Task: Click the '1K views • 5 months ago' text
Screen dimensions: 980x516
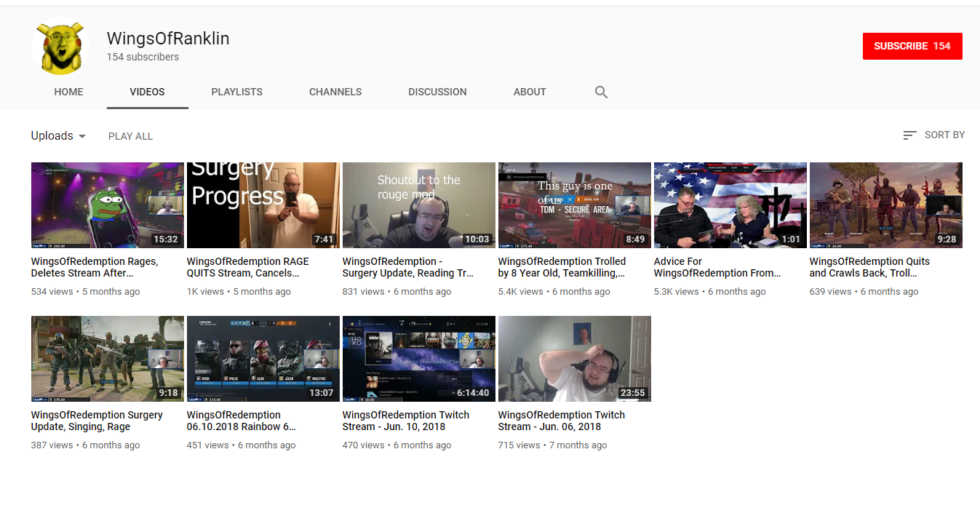Action: 239,292
